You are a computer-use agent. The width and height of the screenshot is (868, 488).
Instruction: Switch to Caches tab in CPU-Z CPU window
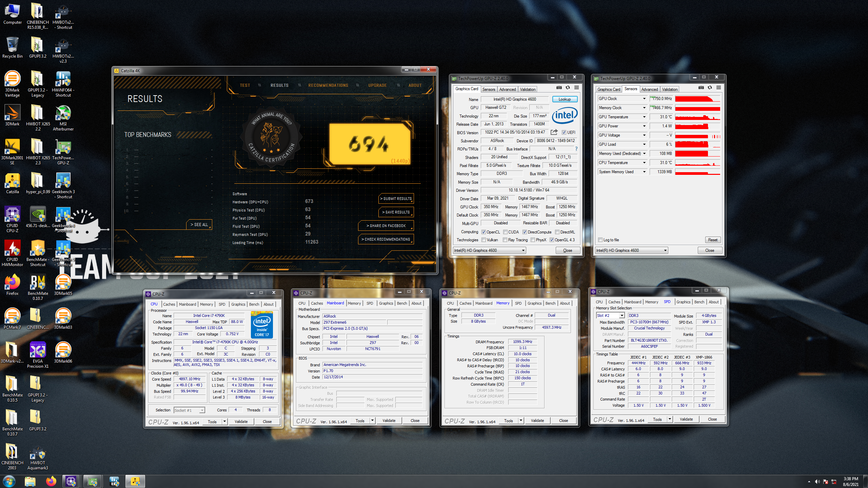click(169, 304)
